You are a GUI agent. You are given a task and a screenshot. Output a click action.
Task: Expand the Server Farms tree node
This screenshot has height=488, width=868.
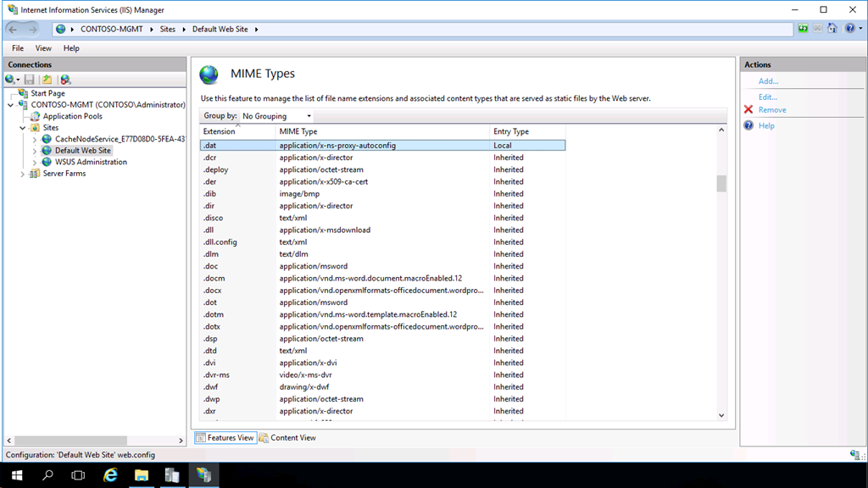pos(23,174)
